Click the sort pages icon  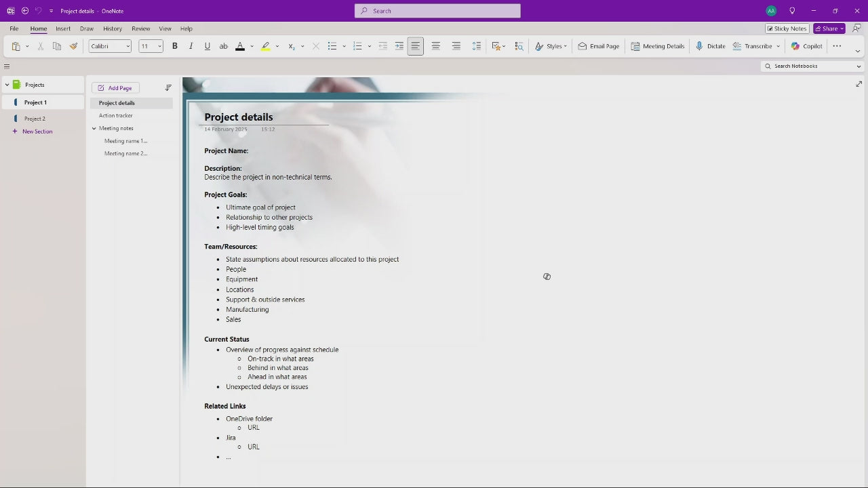tap(168, 88)
